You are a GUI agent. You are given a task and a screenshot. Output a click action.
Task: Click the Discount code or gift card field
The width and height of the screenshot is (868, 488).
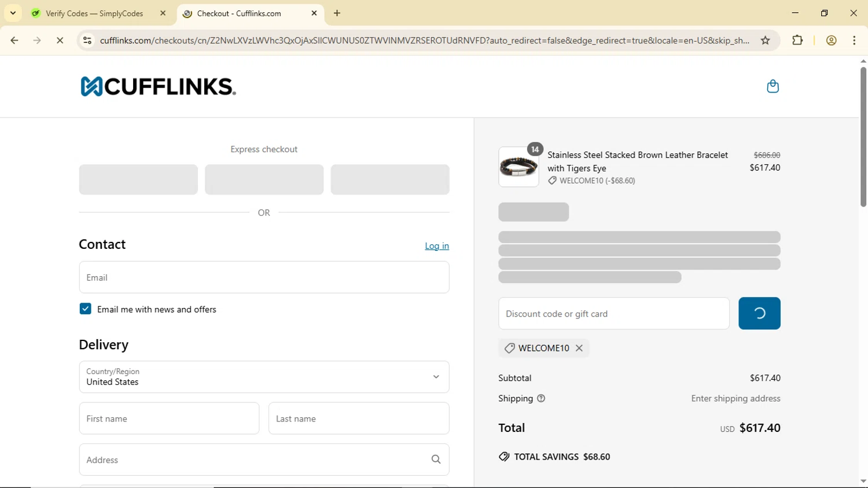pos(614,313)
